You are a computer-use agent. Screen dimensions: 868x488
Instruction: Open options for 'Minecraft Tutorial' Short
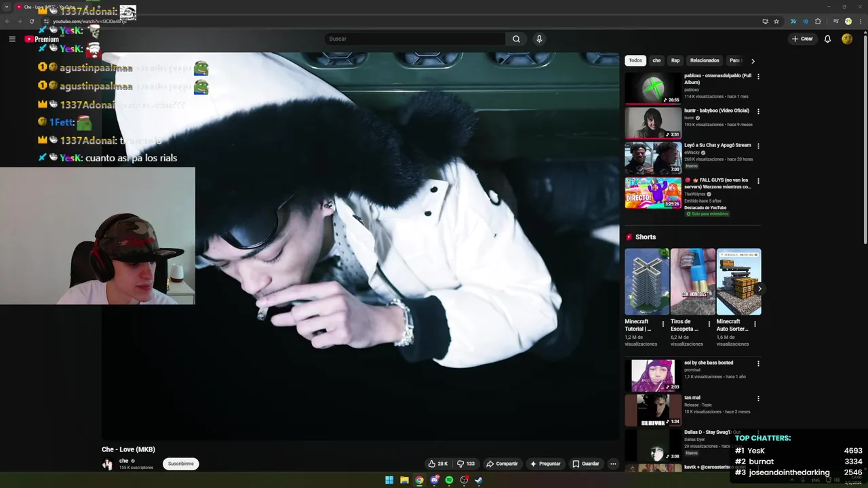pyautogui.click(x=663, y=324)
